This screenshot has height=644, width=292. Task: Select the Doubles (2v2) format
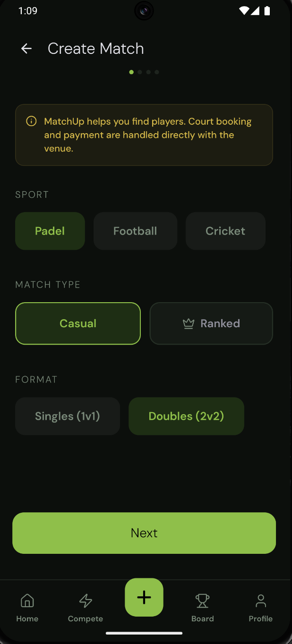[x=186, y=416]
